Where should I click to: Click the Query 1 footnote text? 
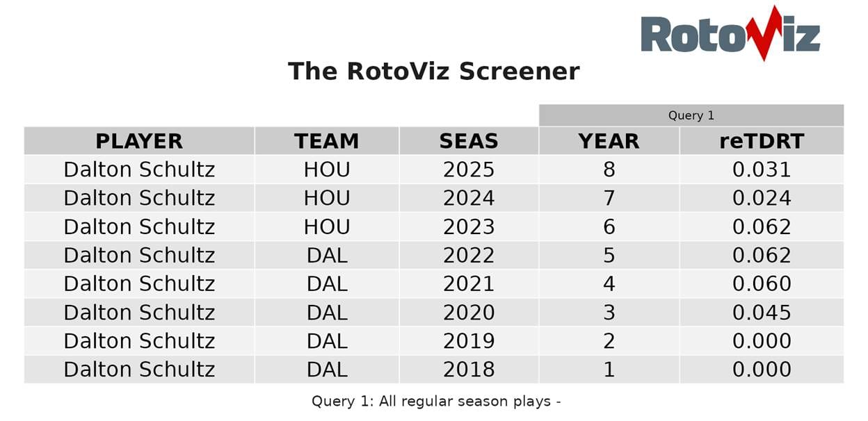(x=436, y=401)
